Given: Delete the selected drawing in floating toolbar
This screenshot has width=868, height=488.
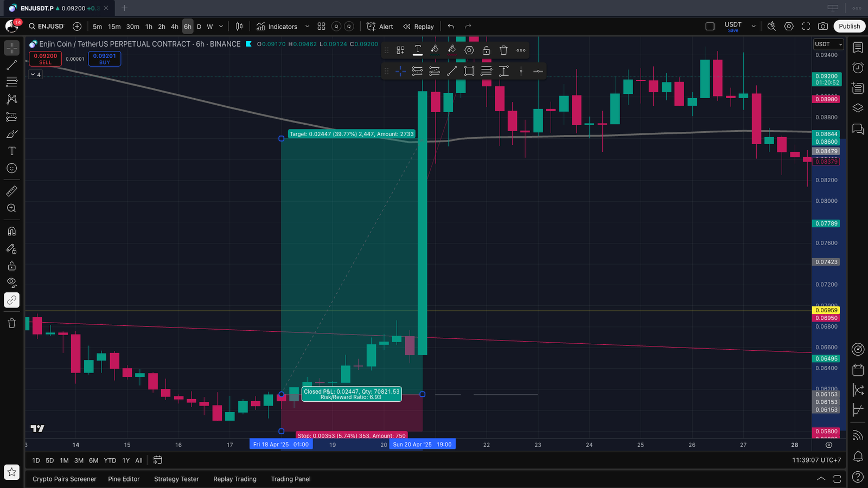Looking at the screenshot, I should click(x=503, y=50).
